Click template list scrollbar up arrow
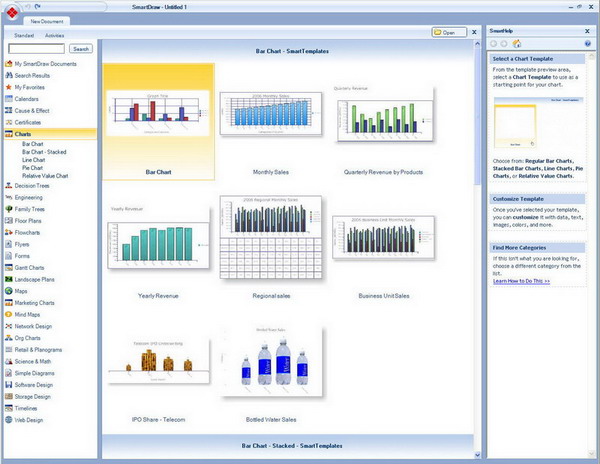The height and width of the screenshot is (464, 600). [477, 44]
